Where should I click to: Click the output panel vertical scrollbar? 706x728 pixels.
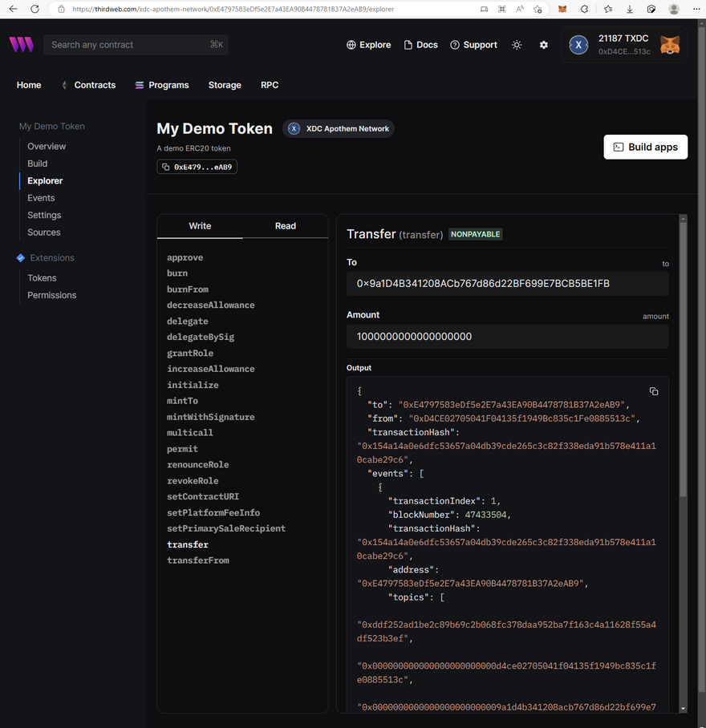tap(683, 361)
